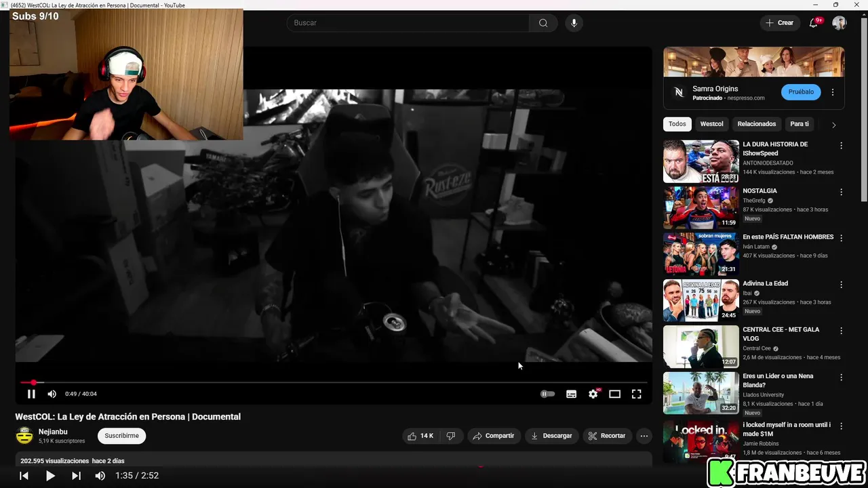Open the account avatar menu

click(840, 23)
